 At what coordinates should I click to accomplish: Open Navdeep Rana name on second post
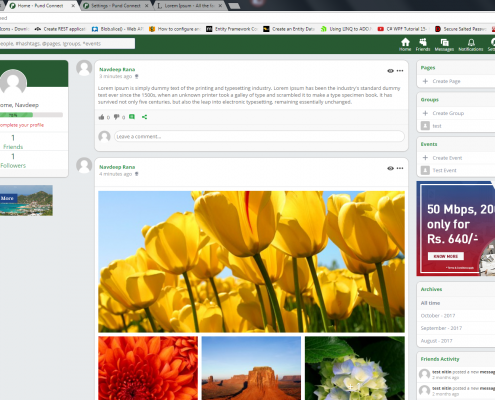pyautogui.click(x=117, y=167)
